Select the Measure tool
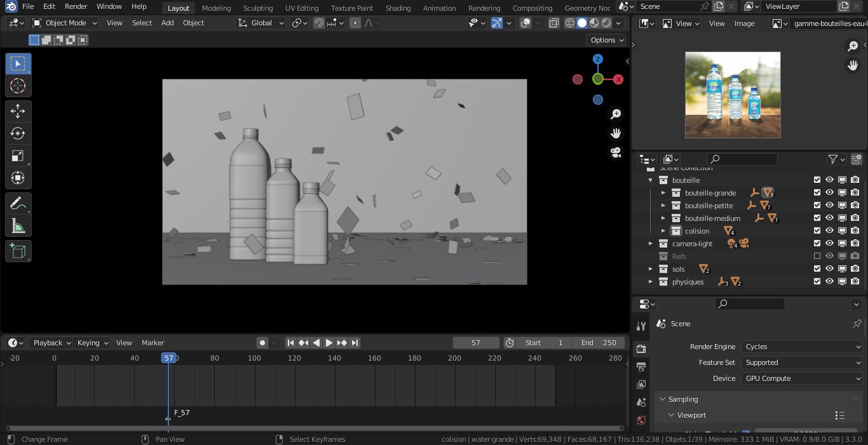 (18, 225)
